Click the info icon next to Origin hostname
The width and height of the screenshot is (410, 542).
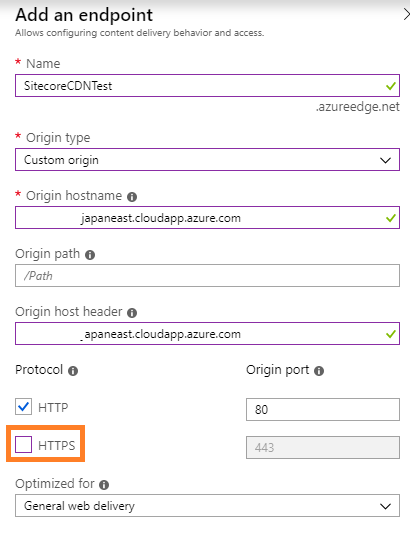tap(132, 197)
